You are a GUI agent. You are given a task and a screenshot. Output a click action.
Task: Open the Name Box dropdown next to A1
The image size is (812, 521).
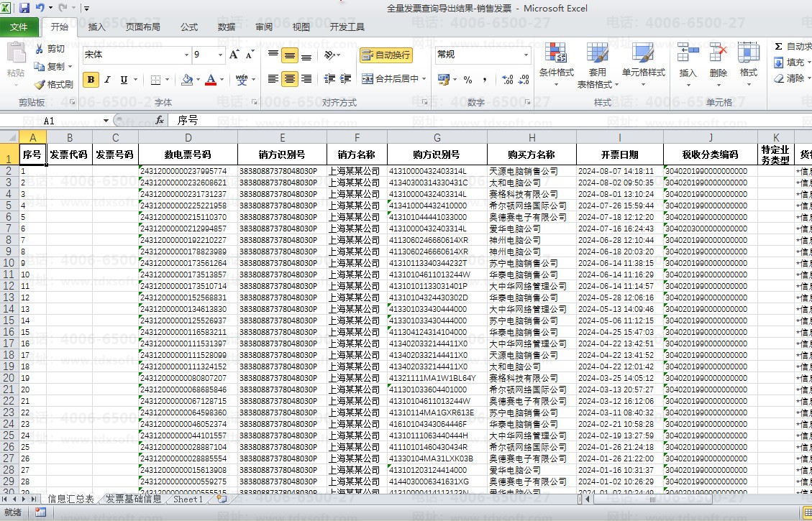(106, 121)
